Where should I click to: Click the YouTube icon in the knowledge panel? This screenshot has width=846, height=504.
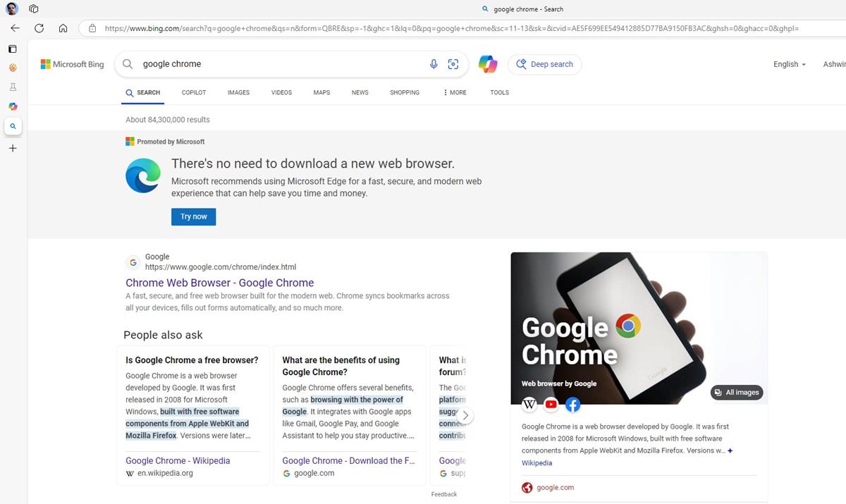tap(551, 405)
